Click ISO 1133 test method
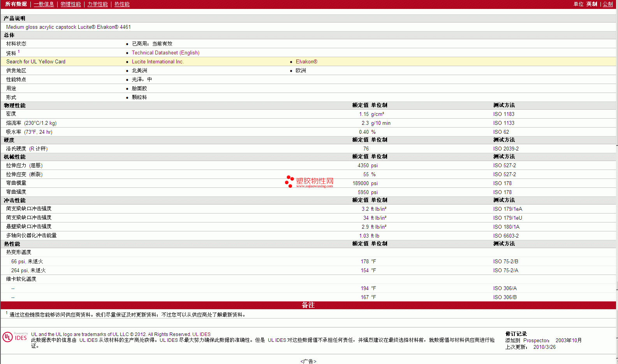Image resolution: width=618 pixels, height=364 pixels. [504, 123]
